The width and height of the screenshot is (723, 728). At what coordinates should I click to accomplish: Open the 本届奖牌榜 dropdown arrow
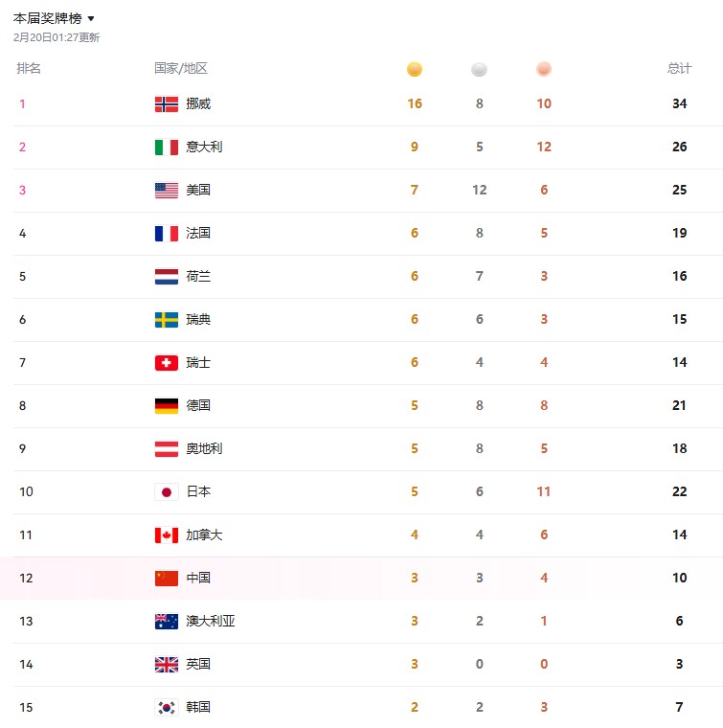(x=91, y=19)
